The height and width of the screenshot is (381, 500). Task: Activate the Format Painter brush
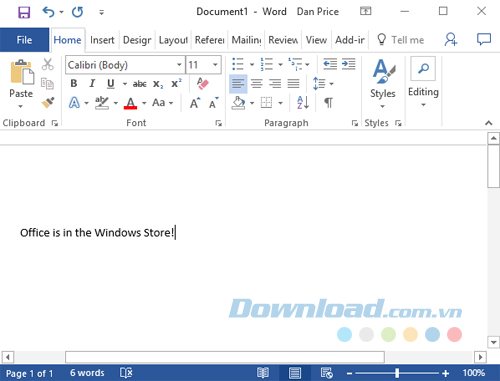coord(48,102)
